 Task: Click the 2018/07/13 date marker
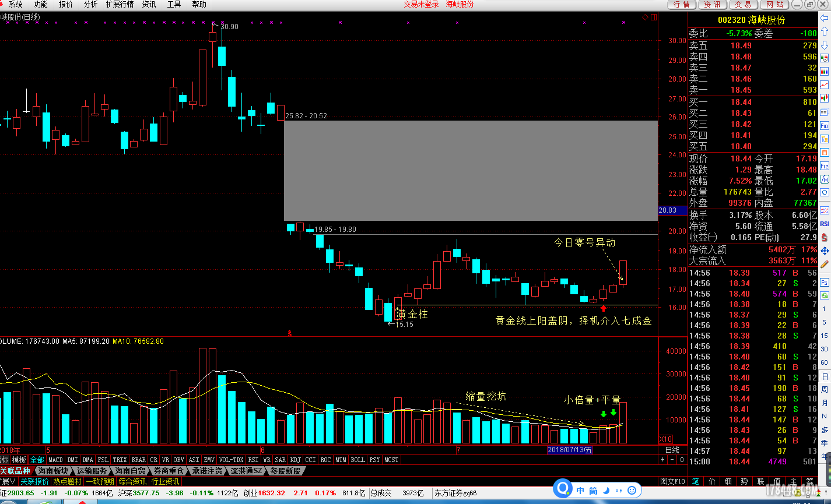pos(570,450)
